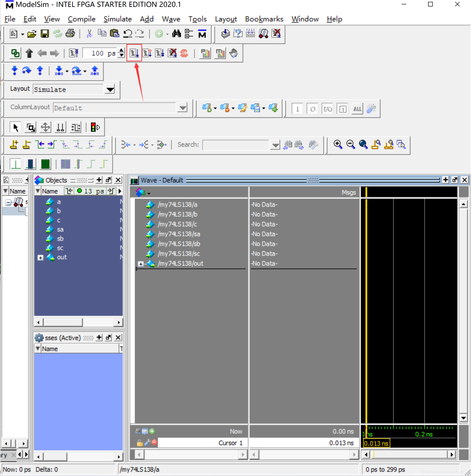Image resolution: width=471 pixels, height=476 pixels.
Task: Toggle the cursor lock icon for Cursor 1
Action: coord(140,443)
